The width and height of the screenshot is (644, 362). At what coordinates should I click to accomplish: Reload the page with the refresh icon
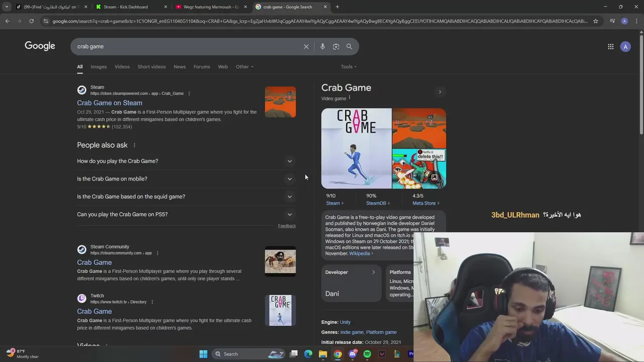coord(31,21)
